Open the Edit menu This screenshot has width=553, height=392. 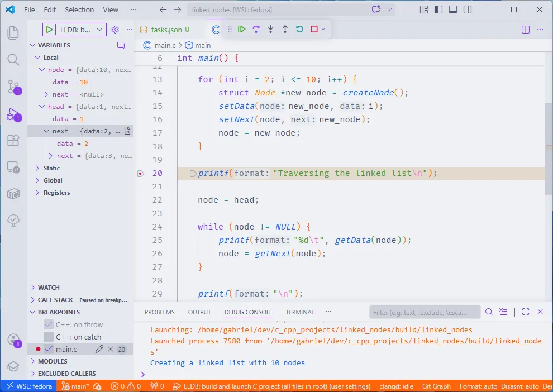(x=50, y=10)
